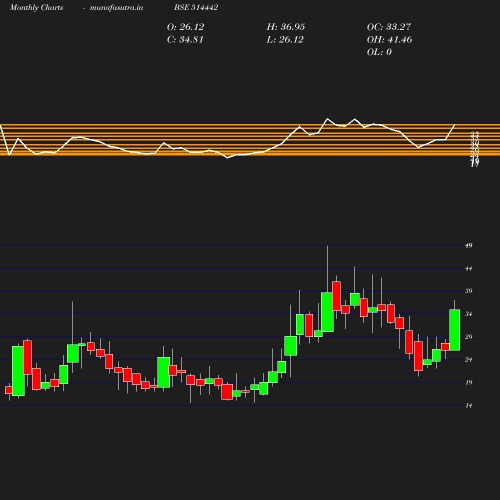
Task: Click the price axis label 14
Action: click(469, 406)
